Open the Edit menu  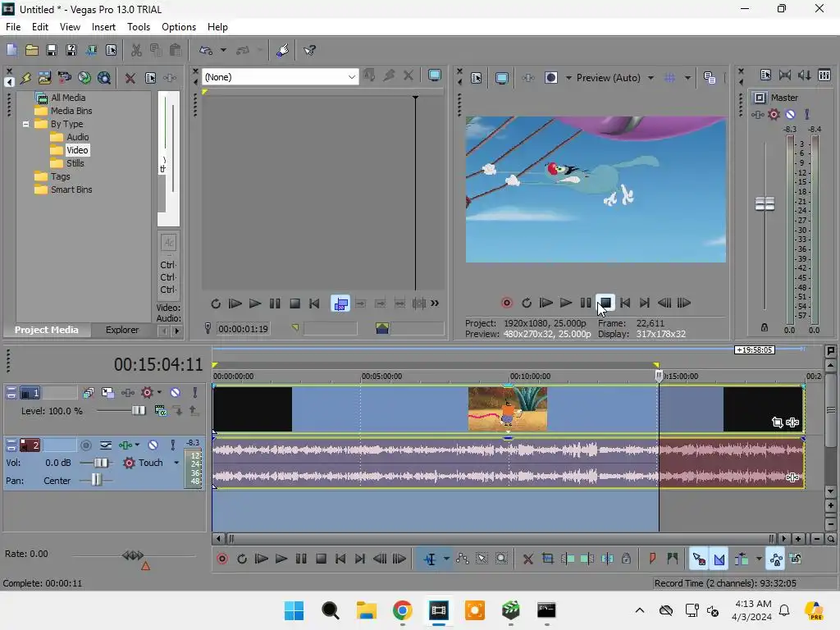click(39, 27)
